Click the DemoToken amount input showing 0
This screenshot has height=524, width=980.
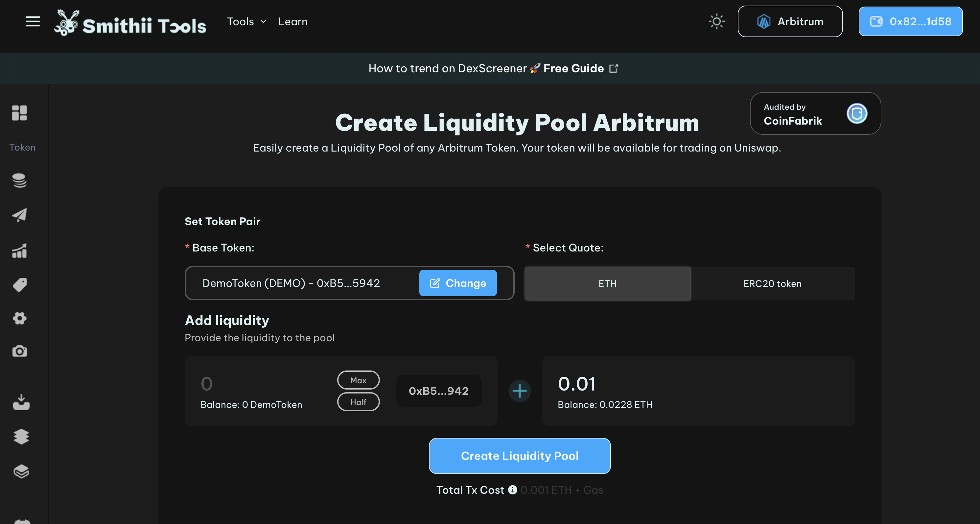[x=263, y=384]
